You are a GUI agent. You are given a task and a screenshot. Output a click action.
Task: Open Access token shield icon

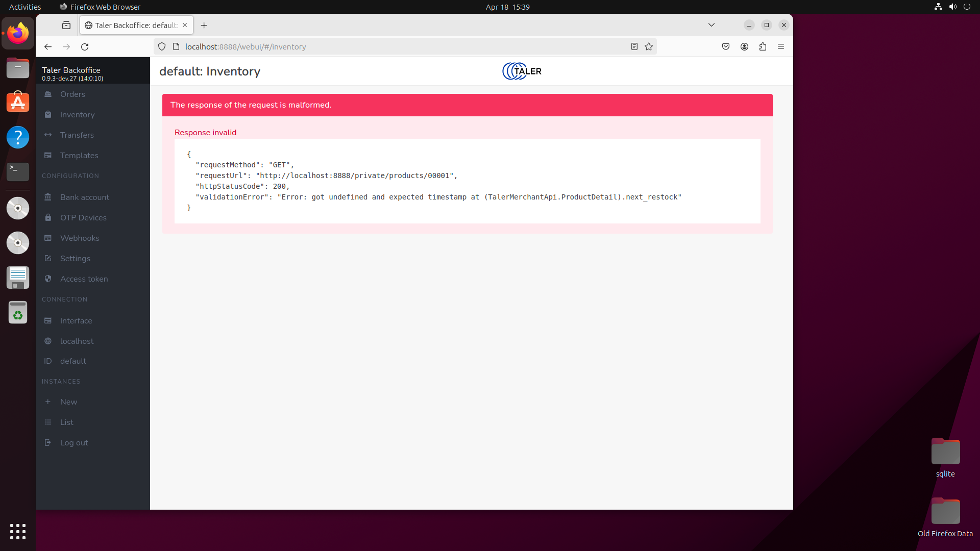pos(48,279)
